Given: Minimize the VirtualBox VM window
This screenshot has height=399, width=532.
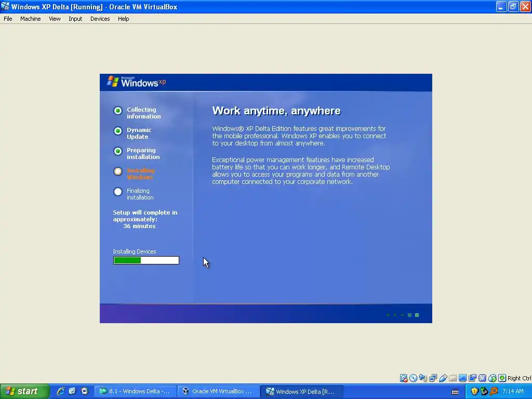Looking at the screenshot, I should tap(501, 6).
